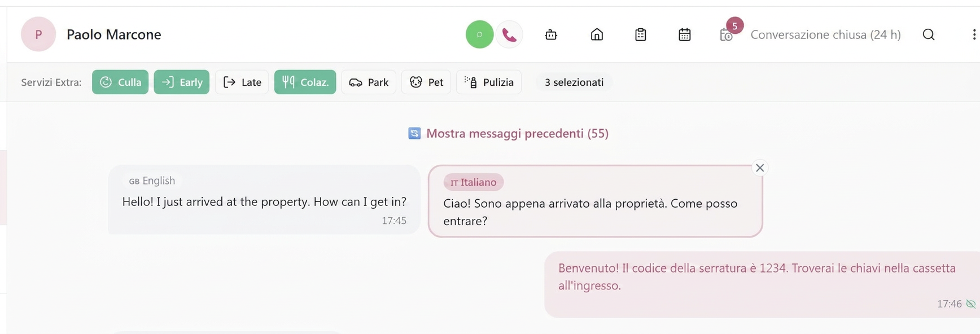Call Paolo Marcone via phone icon

click(x=509, y=34)
